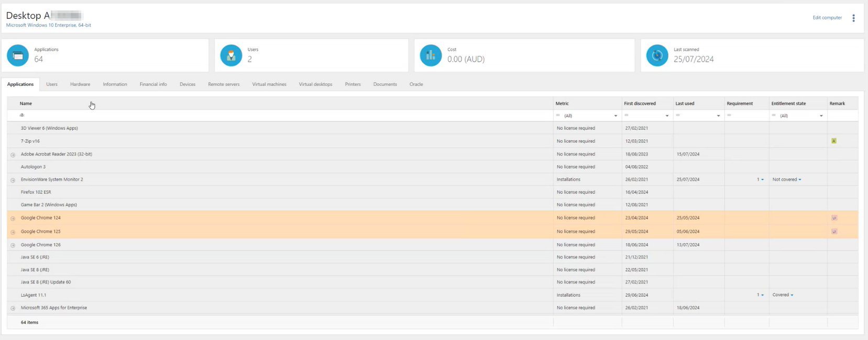Open the Metric filter dropdown
Image resolution: width=868 pixels, height=340 pixels.
(616, 116)
